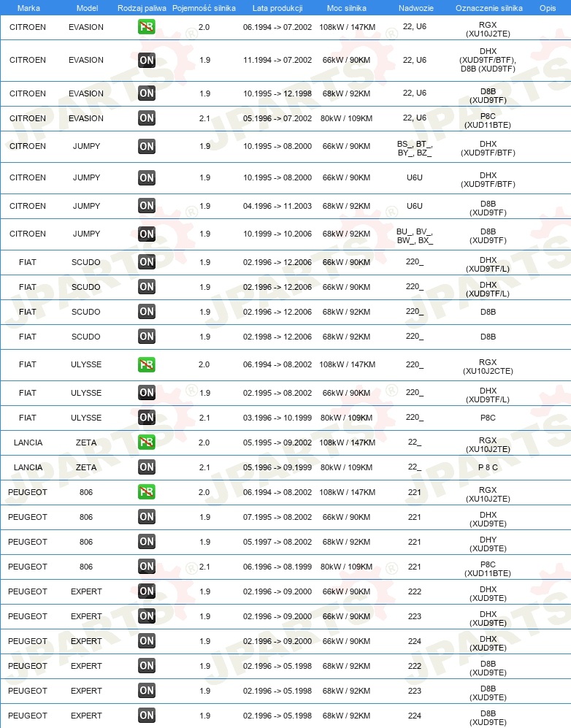Select the date range 10.1995 -> 12.1998
This screenshot has height=728, width=571.
point(277,93)
